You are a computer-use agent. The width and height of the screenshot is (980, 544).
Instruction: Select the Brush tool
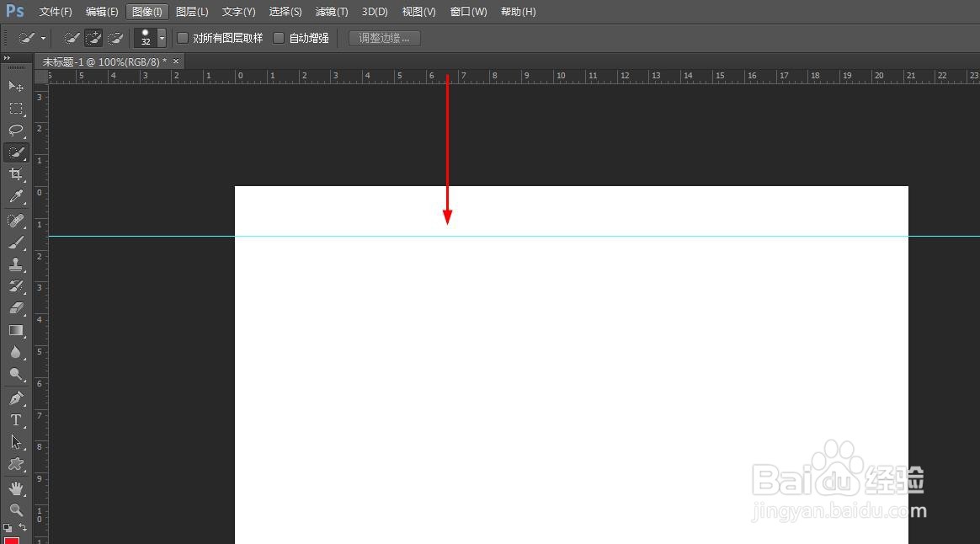16,243
